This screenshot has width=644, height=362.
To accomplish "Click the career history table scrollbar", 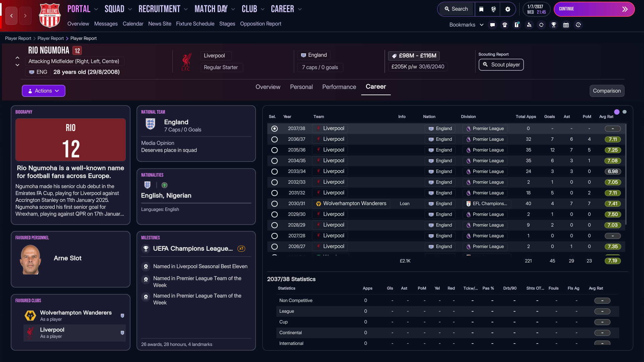I will [626, 174].
